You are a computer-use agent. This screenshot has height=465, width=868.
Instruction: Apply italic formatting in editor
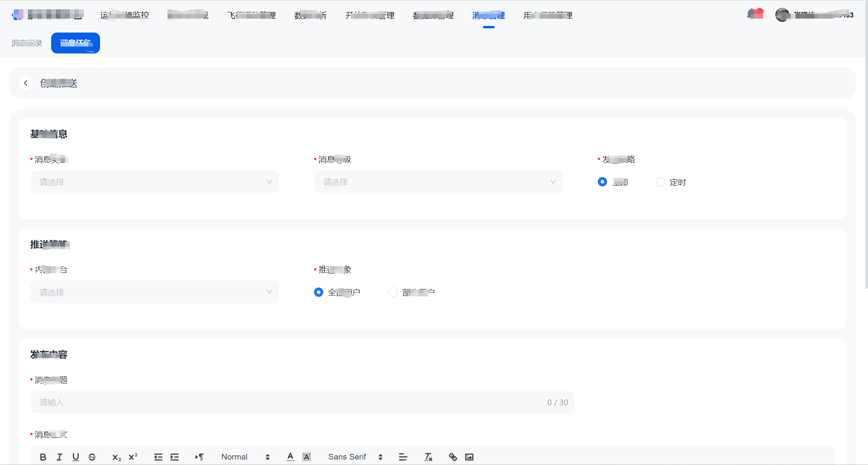[x=59, y=457]
